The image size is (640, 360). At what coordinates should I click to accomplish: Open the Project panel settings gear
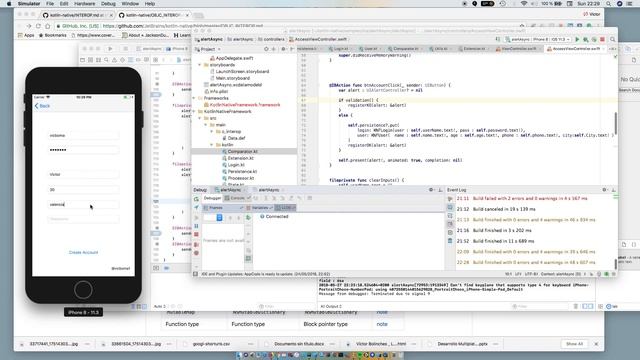click(x=284, y=49)
